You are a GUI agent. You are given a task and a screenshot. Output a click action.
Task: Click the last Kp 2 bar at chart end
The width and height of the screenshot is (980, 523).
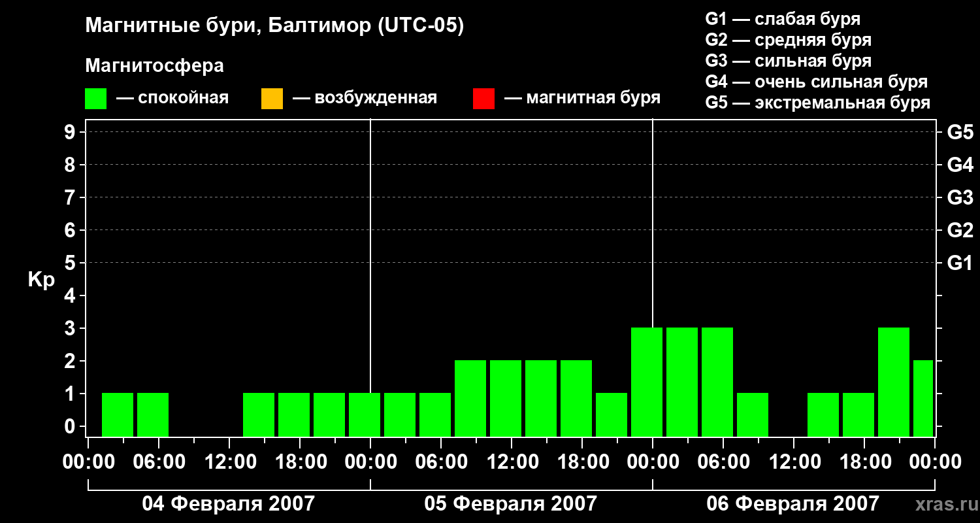pos(923,398)
